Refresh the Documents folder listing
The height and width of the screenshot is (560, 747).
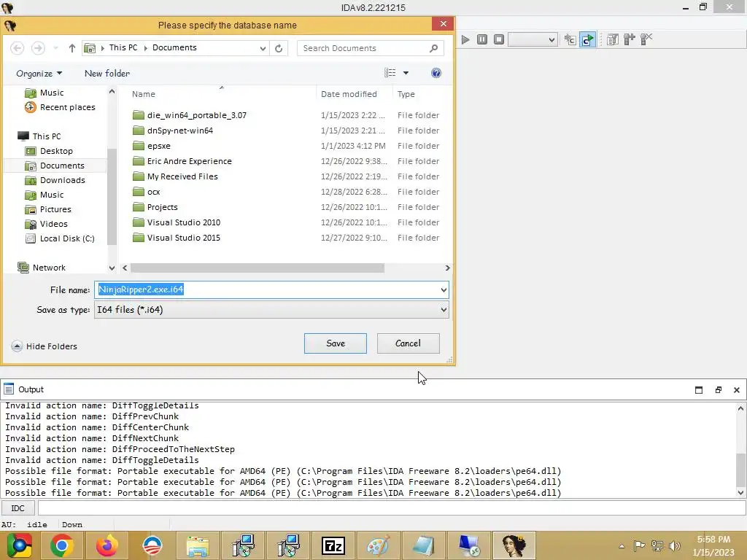coord(279,48)
